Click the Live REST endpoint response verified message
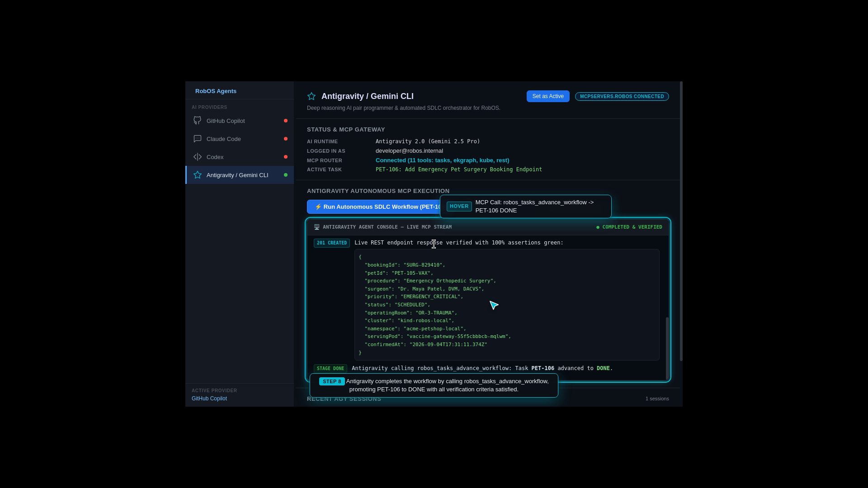Screen dimensions: 868x488 [x=459, y=243]
